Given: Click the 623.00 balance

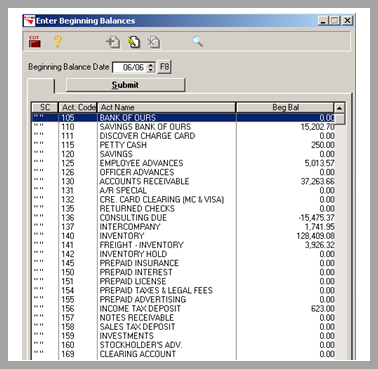Looking at the screenshot, I should pyautogui.click(x=322, y=308).
